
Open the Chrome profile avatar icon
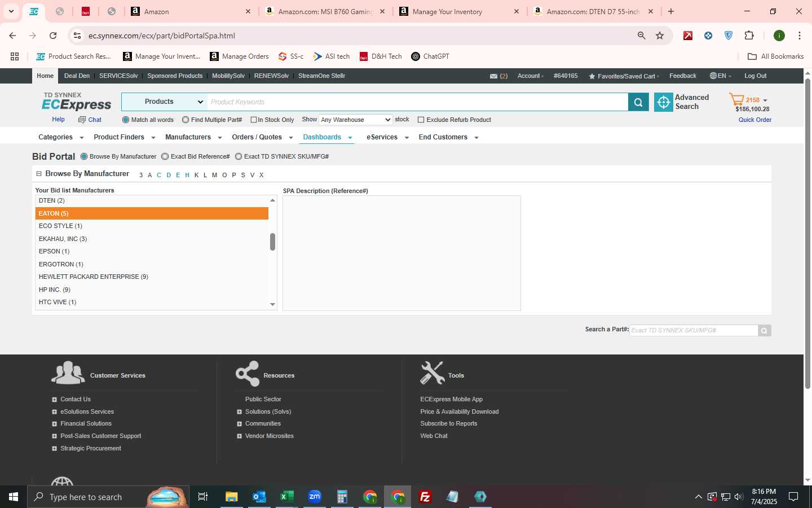pyautogui.click(x=779, y=36)
